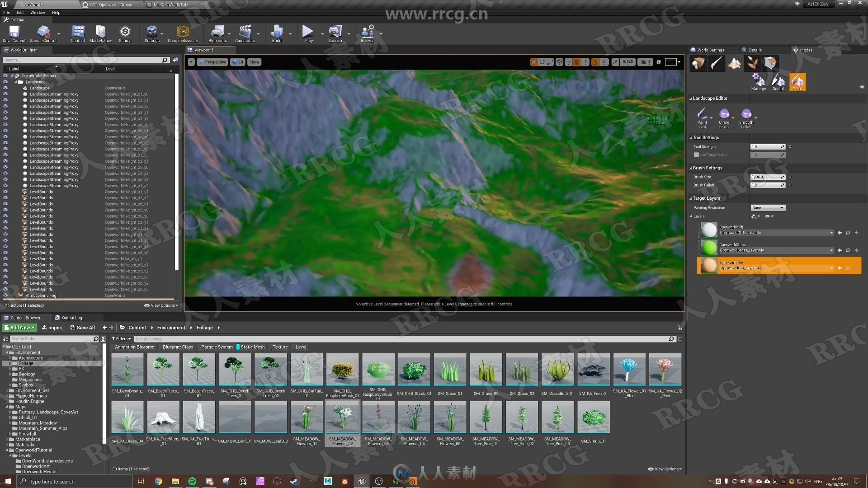Click the Add New button
The width and height of the screenshot is (868, 488).
[x=19, y=327]
